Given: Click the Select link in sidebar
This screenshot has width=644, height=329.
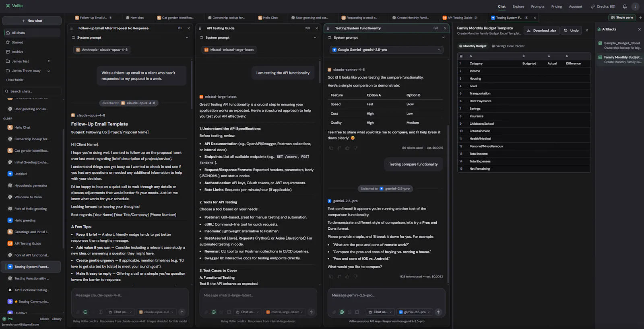Looking at the screenshot, I should click(44, 319).
